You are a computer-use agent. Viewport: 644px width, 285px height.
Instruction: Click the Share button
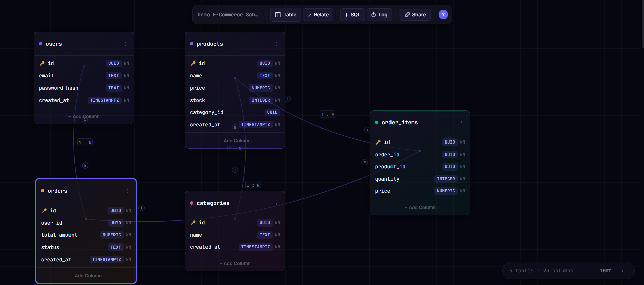415,15
